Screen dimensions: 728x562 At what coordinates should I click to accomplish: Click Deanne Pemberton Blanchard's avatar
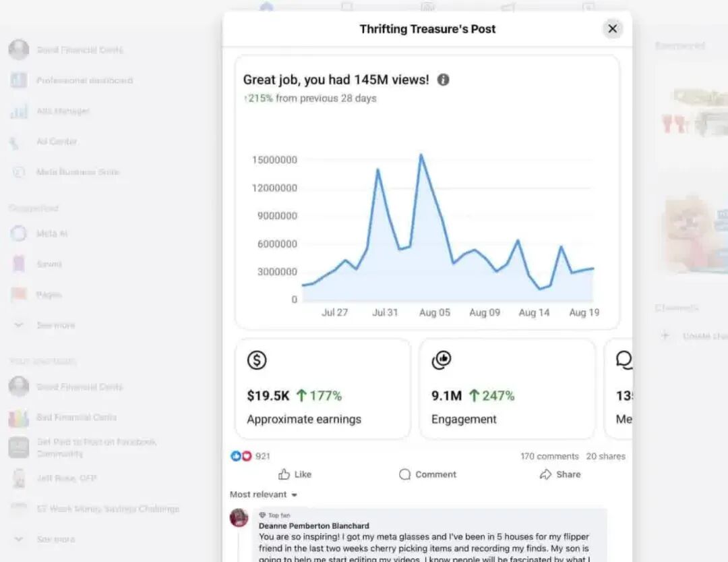tap(239, 517)
